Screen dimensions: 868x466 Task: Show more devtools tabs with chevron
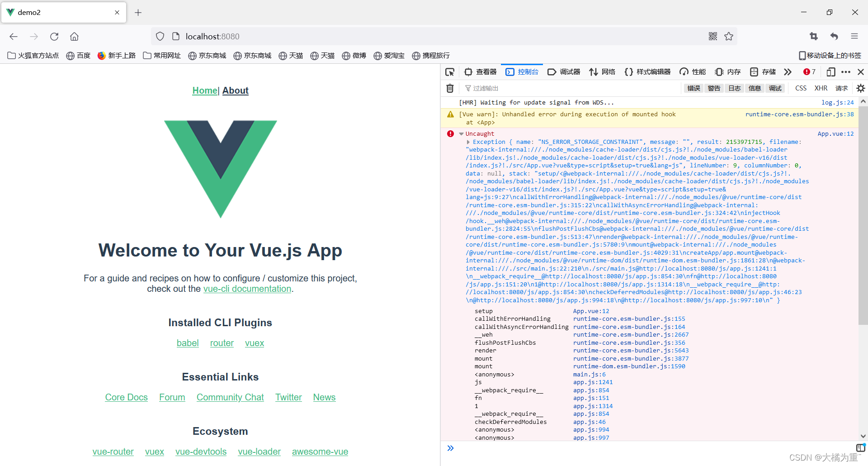coord(788,72)
